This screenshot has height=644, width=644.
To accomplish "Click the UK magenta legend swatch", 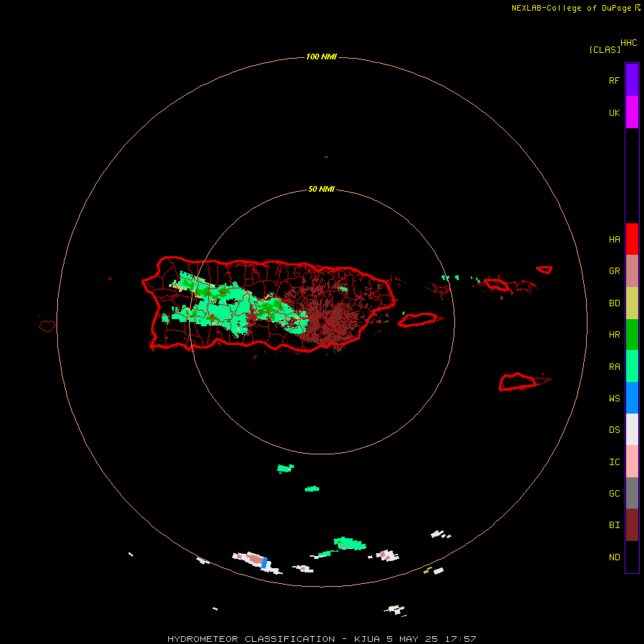I will click(x=632, y=112).
